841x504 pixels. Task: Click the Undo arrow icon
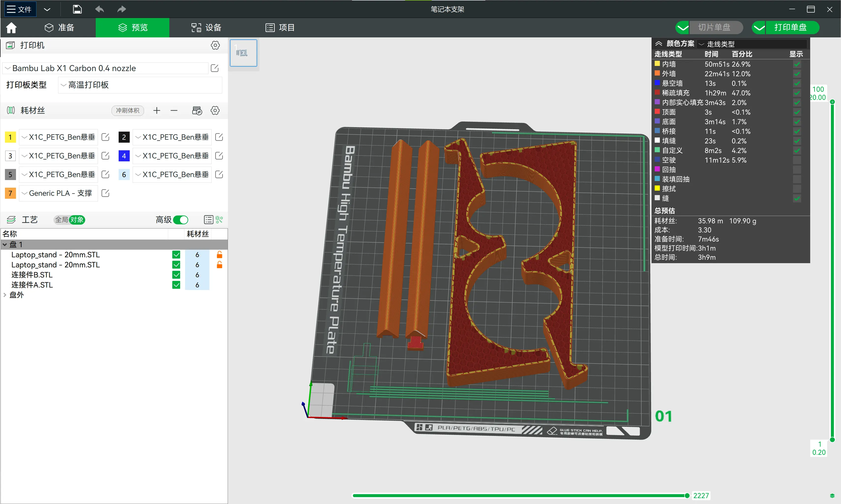pos(99,9)
